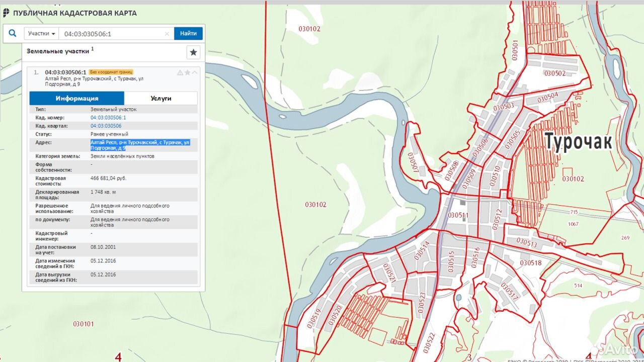Click map quarter label 030101

pyautogui.click(x=84, y=324)
